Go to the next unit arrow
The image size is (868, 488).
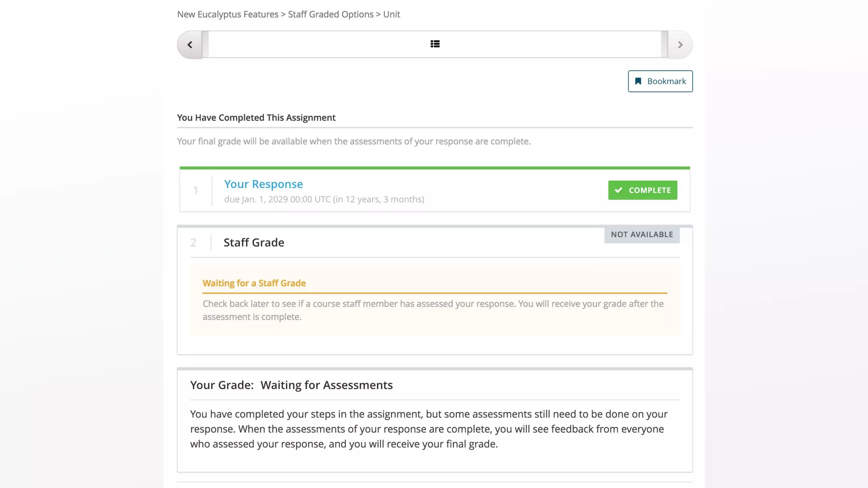tap(680, 44)
